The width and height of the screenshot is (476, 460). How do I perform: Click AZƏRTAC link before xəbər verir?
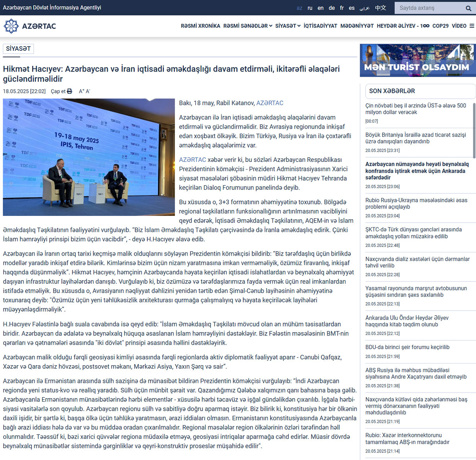pos(192,160)
